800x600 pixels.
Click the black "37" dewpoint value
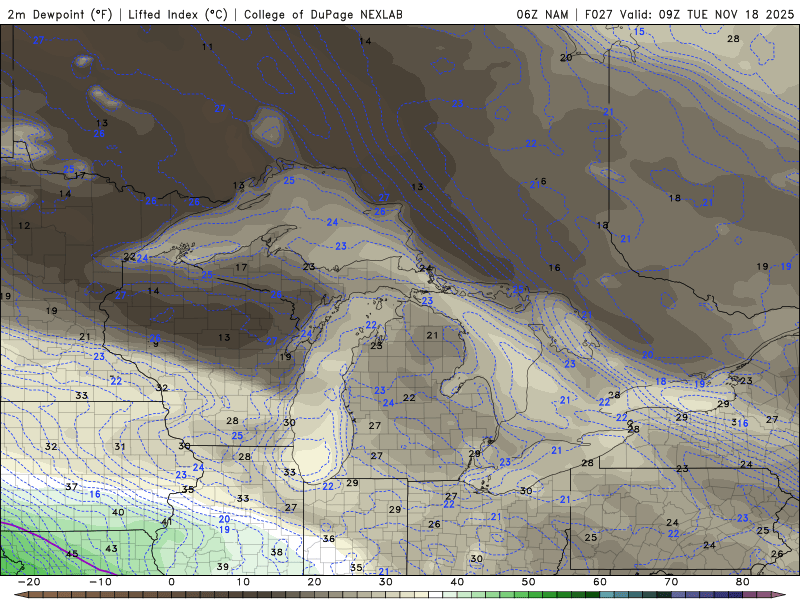[x=71, y=487]
